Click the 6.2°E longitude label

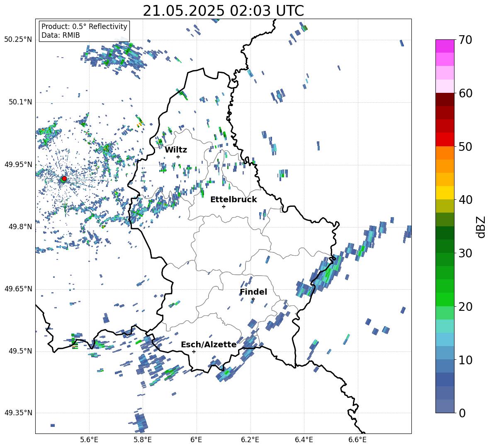(250, 440)
